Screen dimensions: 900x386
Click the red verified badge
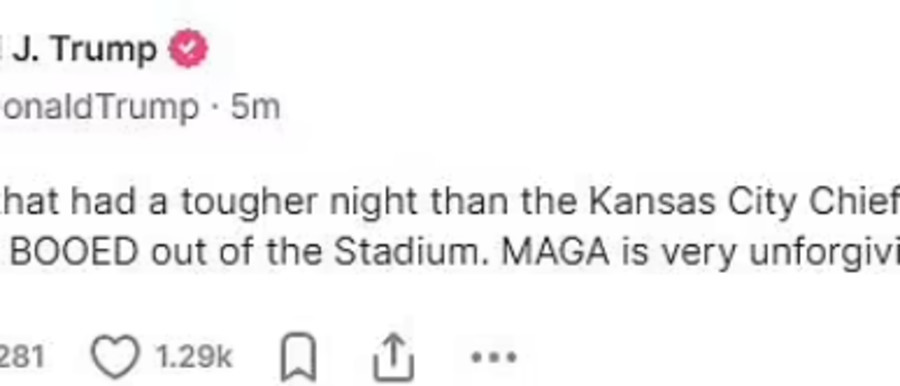[x=188, y=49]
